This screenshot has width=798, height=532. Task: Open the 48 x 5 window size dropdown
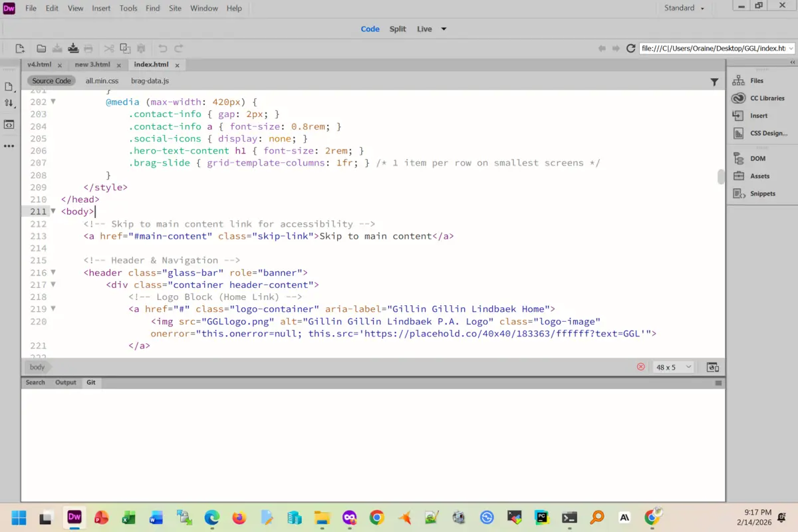pyautogui.click(x=673, y=366)
